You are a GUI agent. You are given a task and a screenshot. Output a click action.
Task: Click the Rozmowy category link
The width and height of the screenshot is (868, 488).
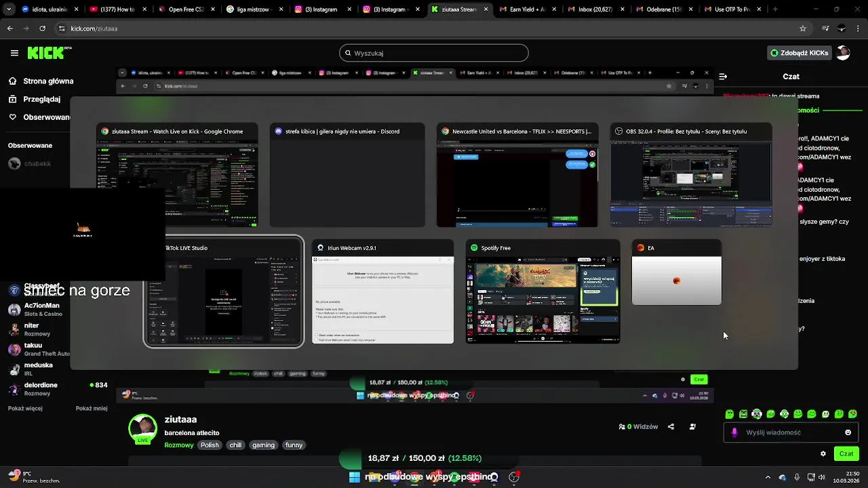click(178, 445)
